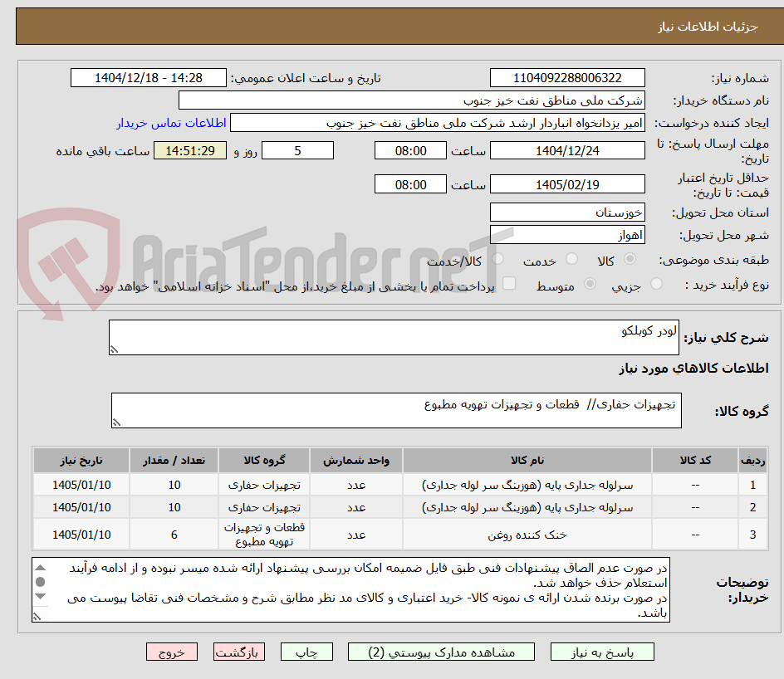The image size is (784, 679).
Task: Select the خدمت radio button
Action: (x=571, y=259)
